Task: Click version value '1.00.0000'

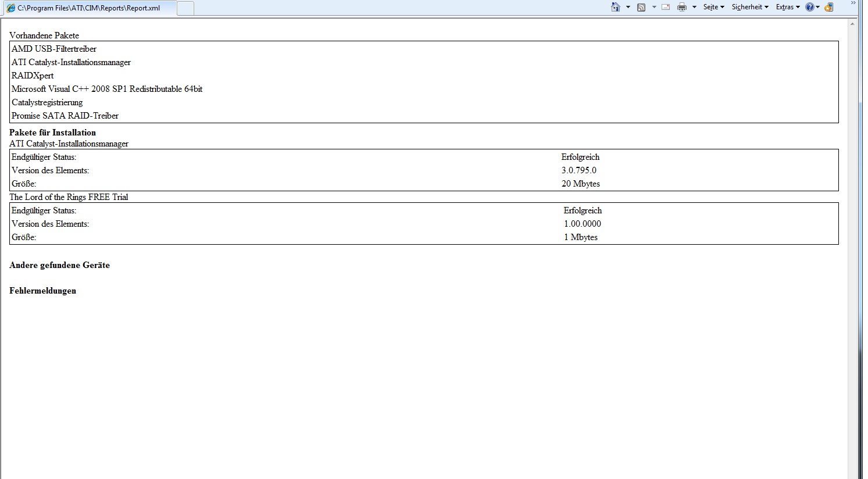Action: point(583,224)
